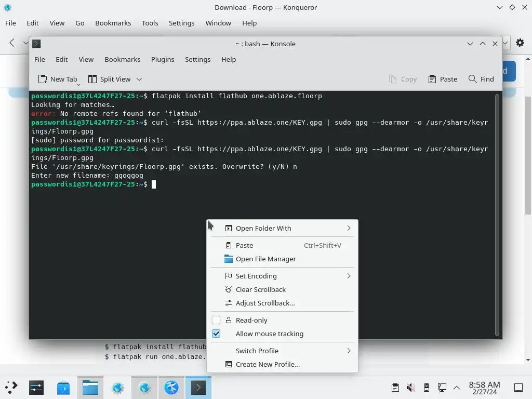This screenshot has width=532, height=399.
Task: Click the show desktop button in taskbar
Action: [x=518, y=388]
